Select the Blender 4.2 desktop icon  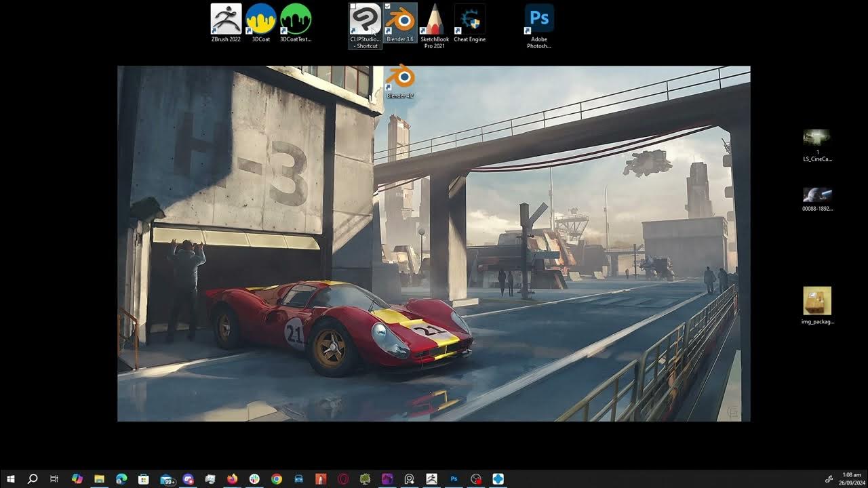(x=400, y=82)
